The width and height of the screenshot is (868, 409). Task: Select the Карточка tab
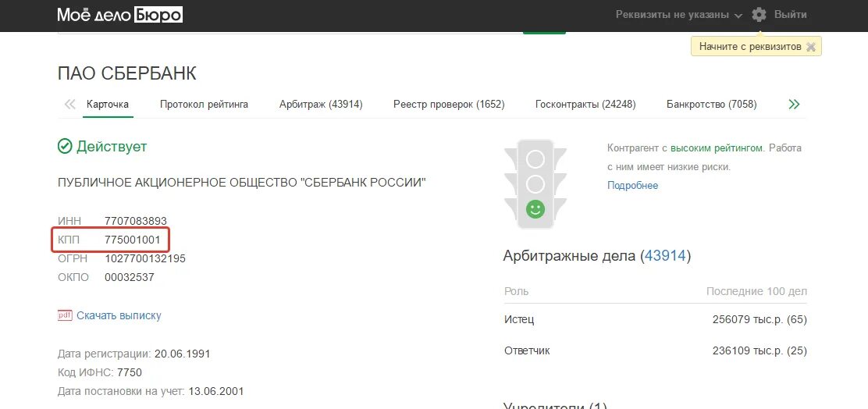(x=108, y=104)
